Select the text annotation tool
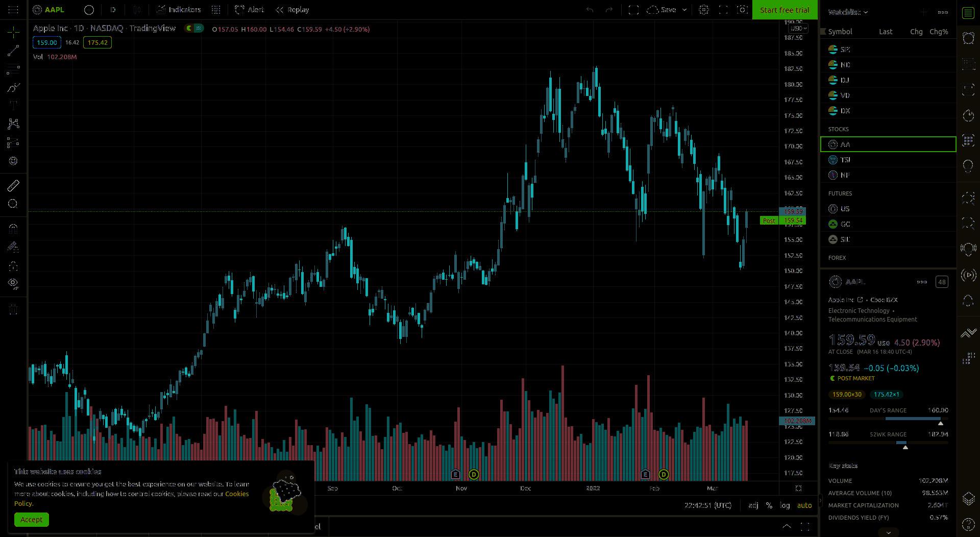This screenshot has height=537, width=980. tap(13, 106)
